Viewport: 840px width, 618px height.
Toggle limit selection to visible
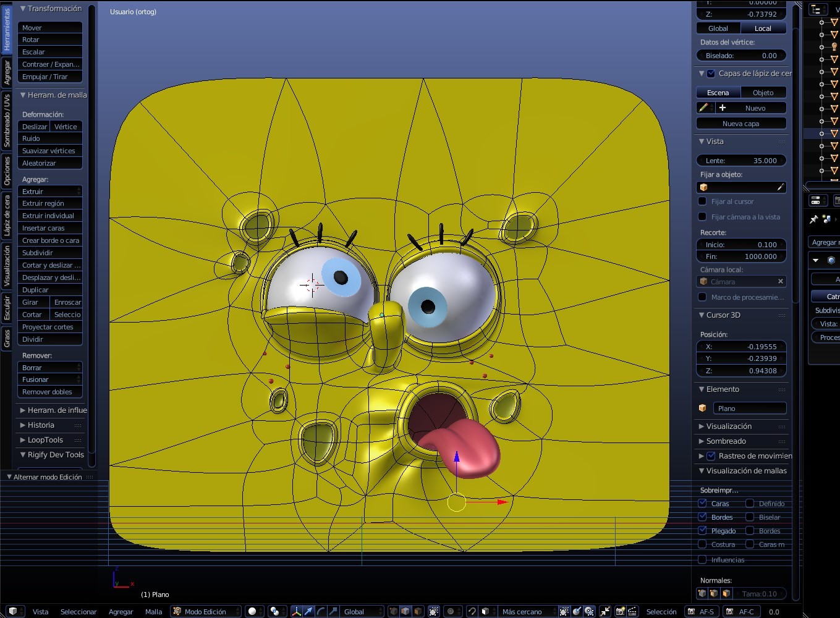pos(433,611)
